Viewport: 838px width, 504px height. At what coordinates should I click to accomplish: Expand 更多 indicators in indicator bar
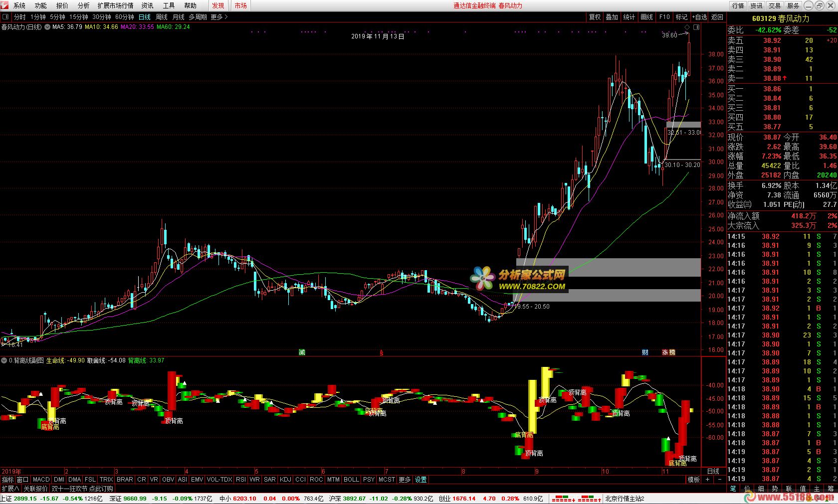coord(405,480)
